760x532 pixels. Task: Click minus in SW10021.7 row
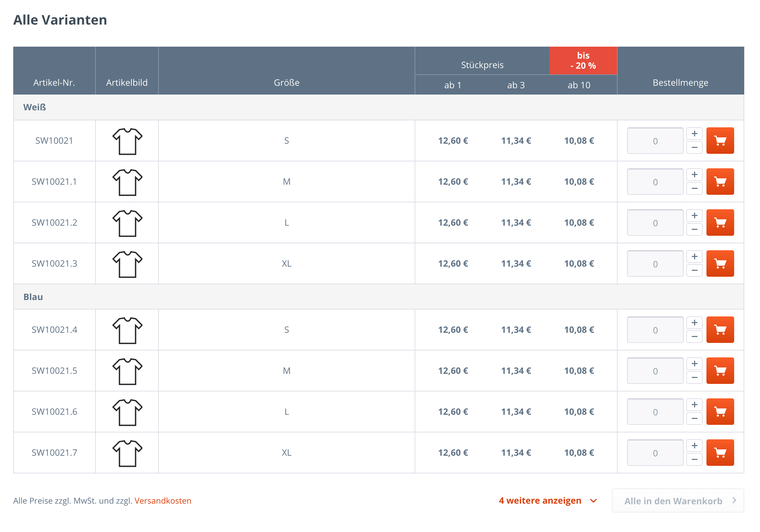694,460
